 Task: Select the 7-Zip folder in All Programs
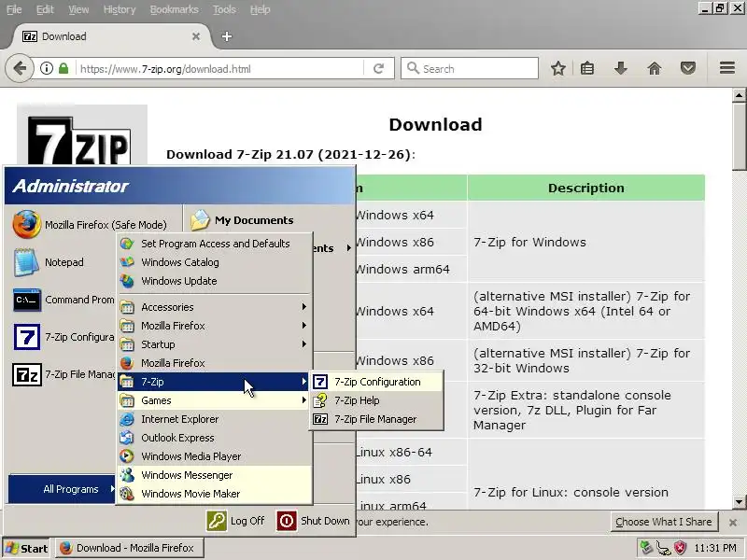coord(215,382)
